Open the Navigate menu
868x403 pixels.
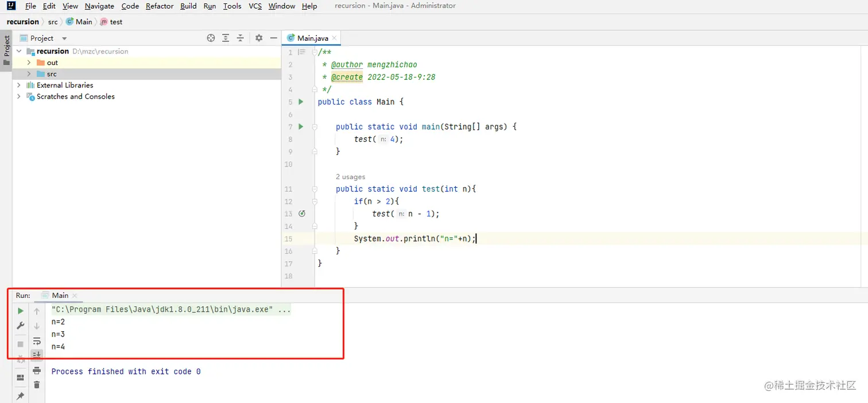click(99, 6)
